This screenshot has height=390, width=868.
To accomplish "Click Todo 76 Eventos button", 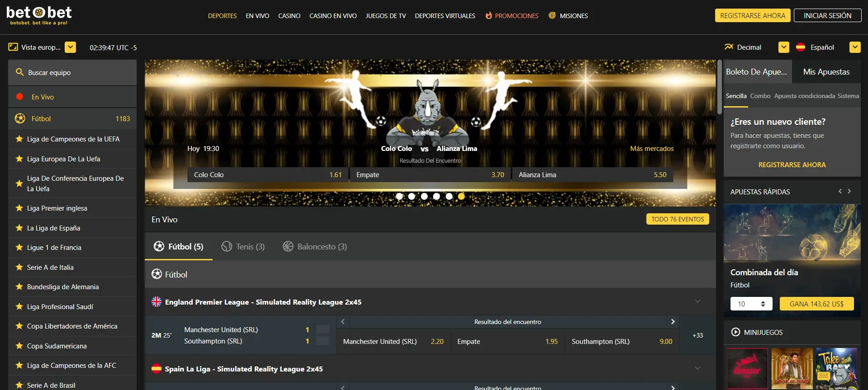I will [678, 219].
